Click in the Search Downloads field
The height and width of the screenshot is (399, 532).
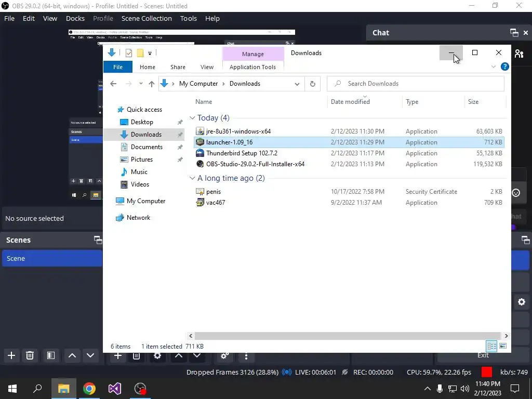pyautogui.click(x=415, y=84)
